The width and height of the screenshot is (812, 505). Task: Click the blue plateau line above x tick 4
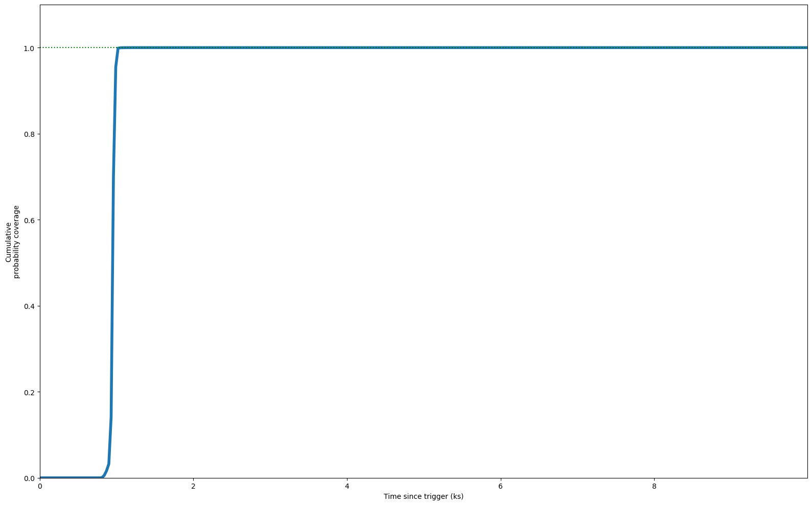347,47
